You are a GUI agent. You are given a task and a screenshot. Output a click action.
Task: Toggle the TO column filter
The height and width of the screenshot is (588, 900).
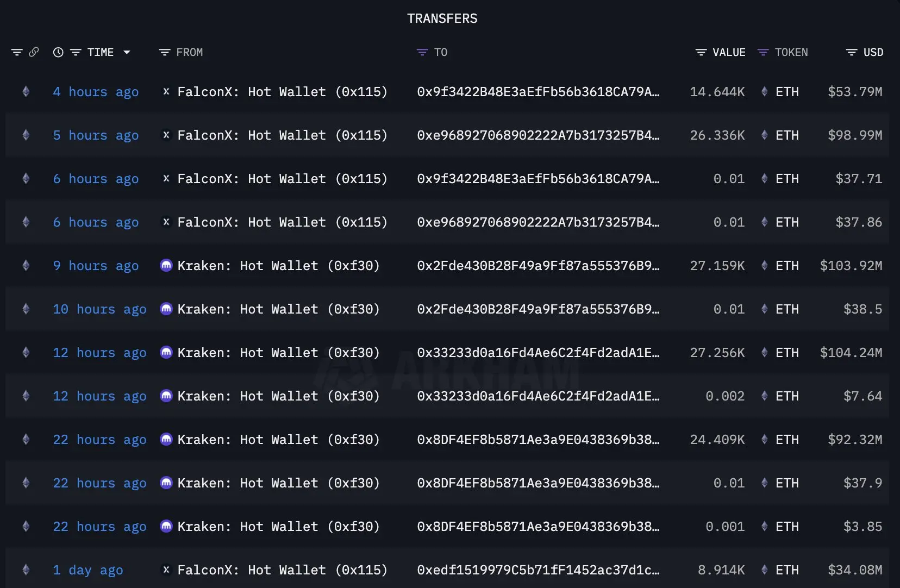[x=422, y=52]
